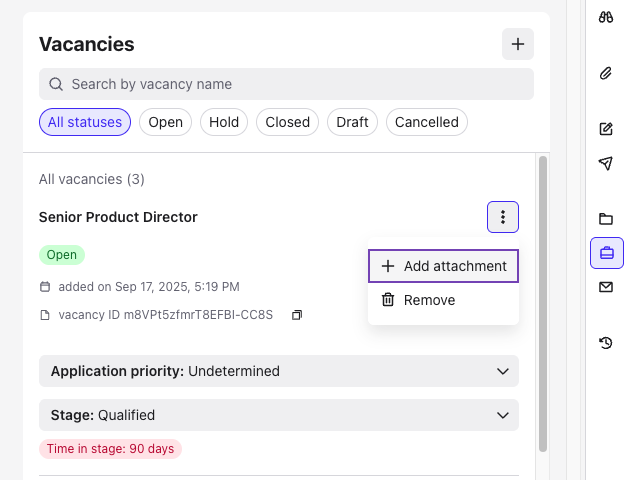
Task: Open the folder icon in sidebar
Action: [605, 219]
